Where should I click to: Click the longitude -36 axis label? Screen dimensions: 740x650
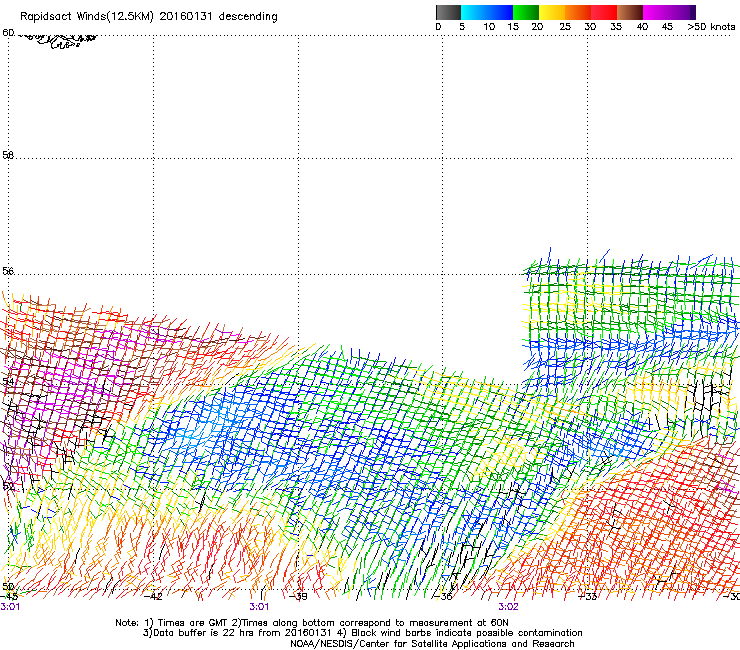click(x=443, y=596)
